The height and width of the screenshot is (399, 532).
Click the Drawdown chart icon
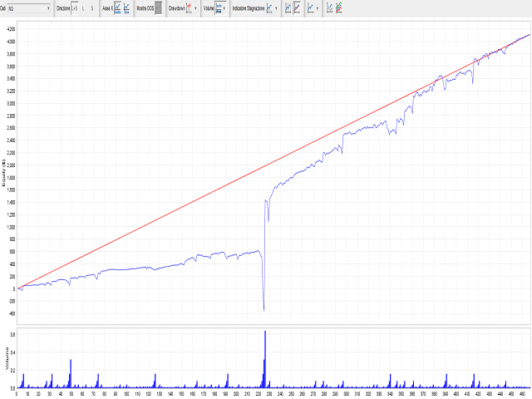tap(190, 8)
